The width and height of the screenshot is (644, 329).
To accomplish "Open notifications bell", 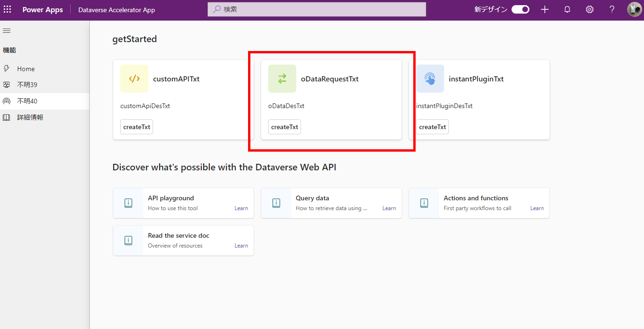I will (567, 9).
